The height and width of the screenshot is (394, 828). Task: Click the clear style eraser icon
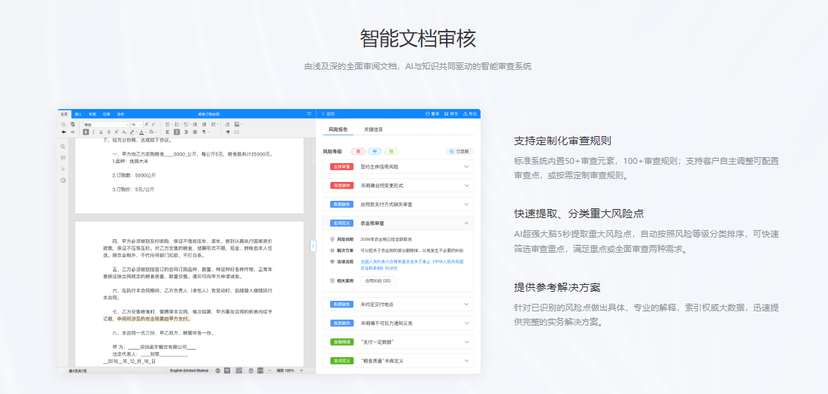(228, 125)
